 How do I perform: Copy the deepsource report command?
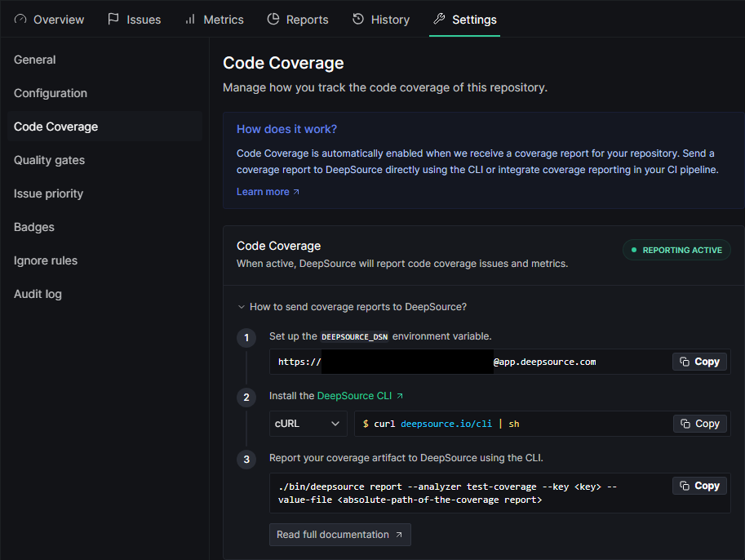(x=700, y=486)
